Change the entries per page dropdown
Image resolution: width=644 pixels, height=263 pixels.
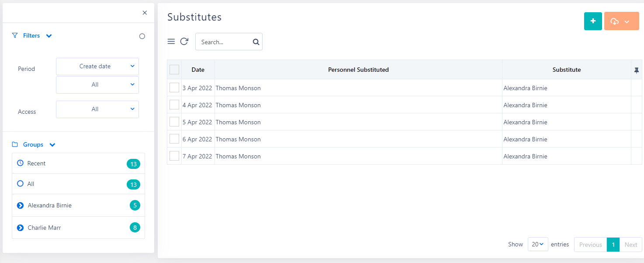click(x=537, y=244)
